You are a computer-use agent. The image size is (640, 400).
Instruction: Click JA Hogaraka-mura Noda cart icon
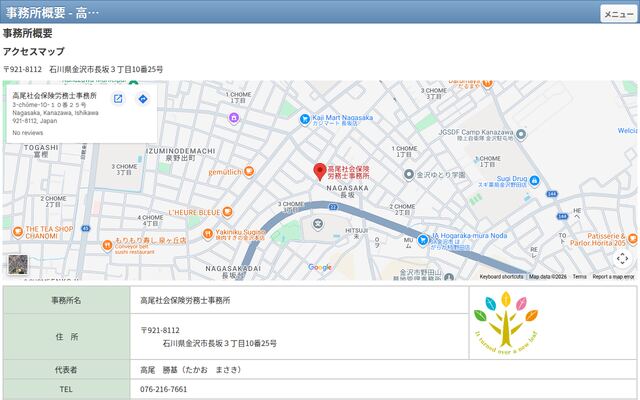[423, 240]
